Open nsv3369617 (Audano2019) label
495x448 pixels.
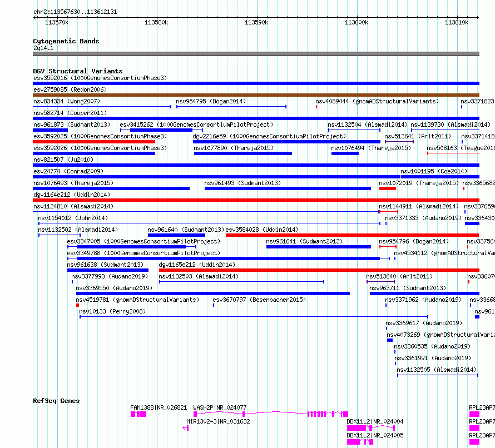coord(424,323)
